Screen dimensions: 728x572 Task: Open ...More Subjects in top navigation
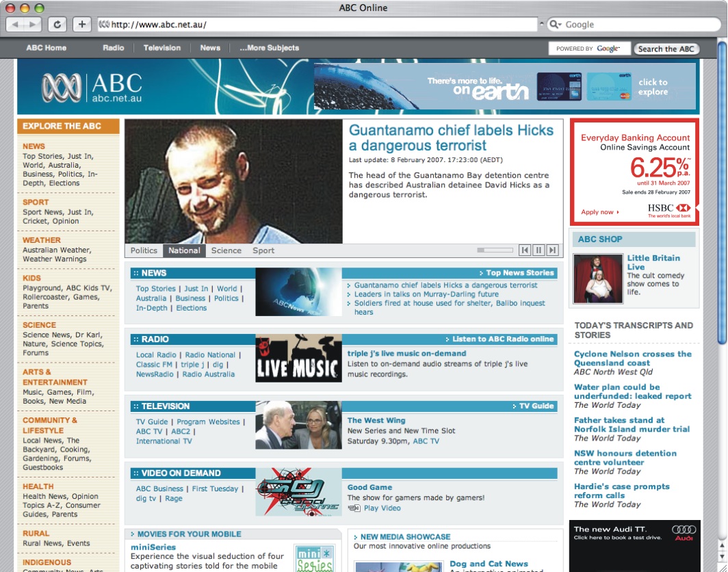pos(270,48)
